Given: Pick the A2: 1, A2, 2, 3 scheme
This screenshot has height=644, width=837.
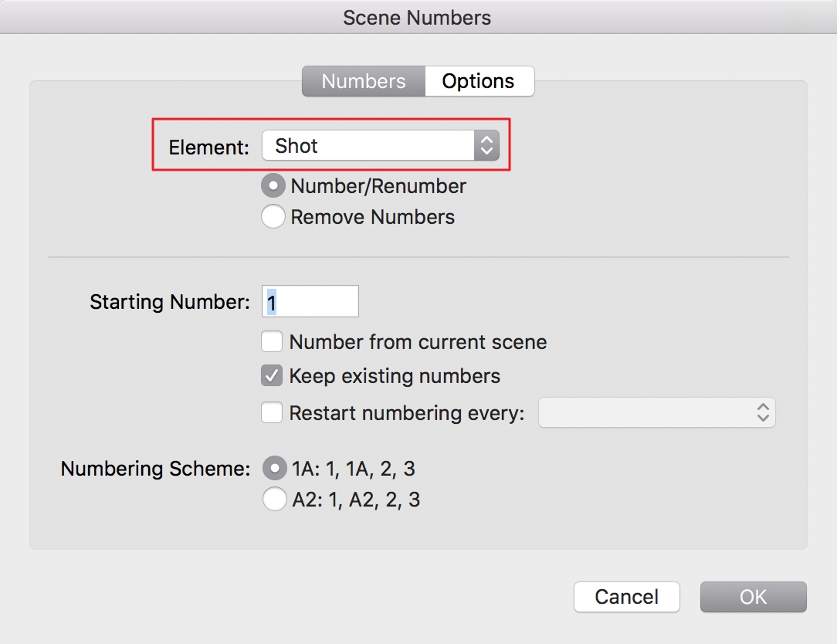Looking at the screenshot, I should tap(274, 500).
